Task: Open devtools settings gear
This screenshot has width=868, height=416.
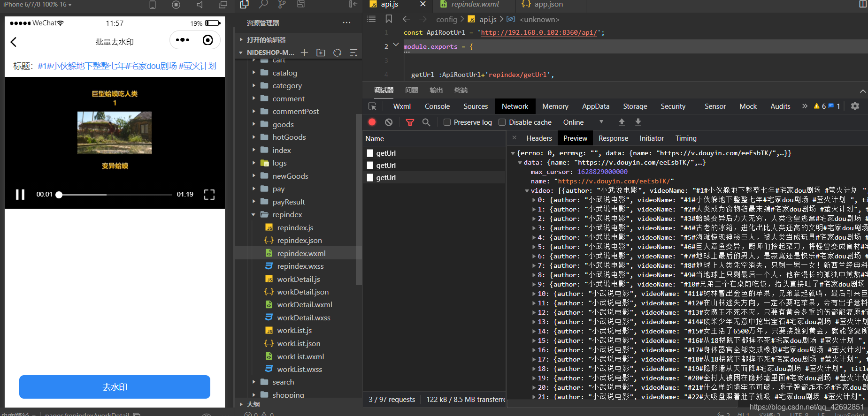Action: (x=855, y=106)
